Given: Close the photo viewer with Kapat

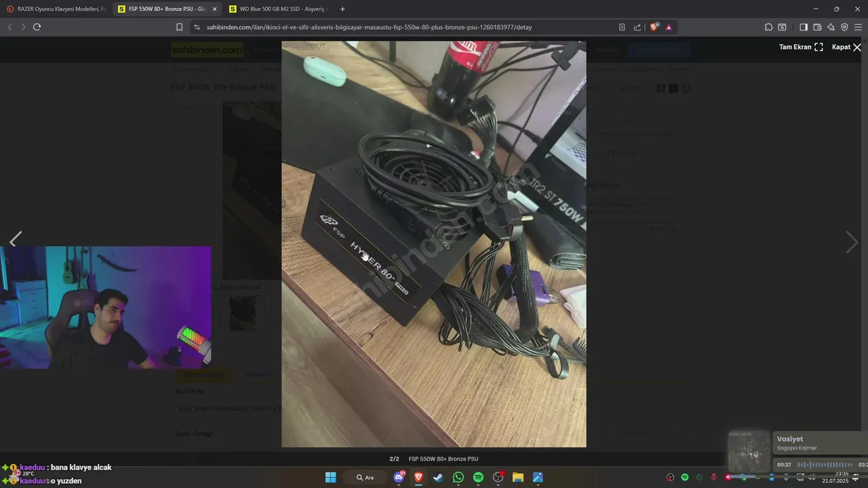Looking at the screenshot, I should pyautogui.click(x=846, y=47).
